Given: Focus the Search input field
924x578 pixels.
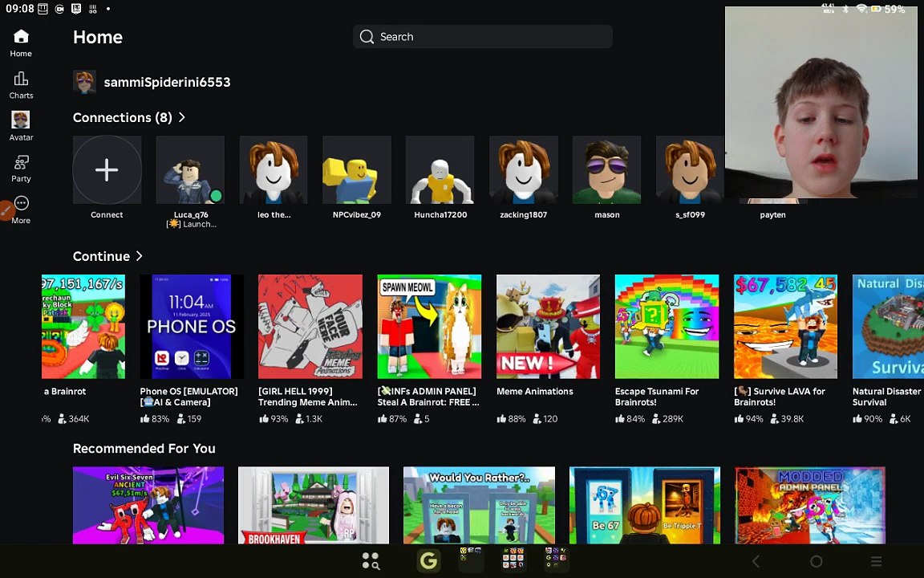Looking at the screenshot, I should tap(483, 37).
